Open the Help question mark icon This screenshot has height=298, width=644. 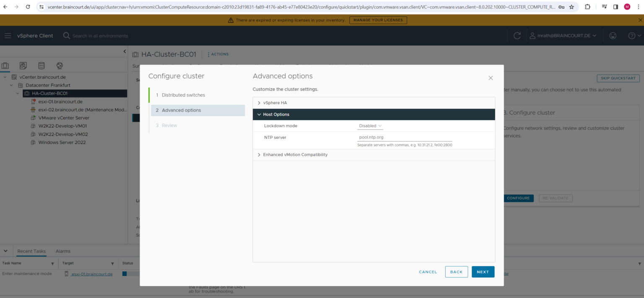[631, 36]
